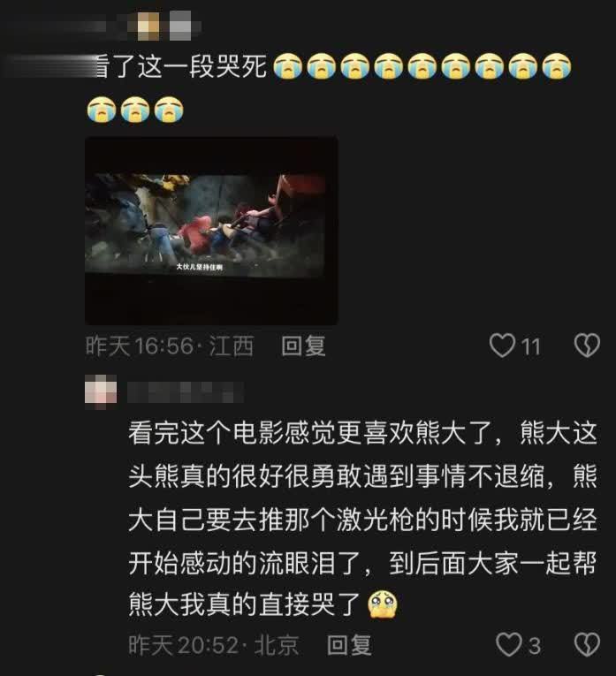This screenshot has height=676, width=616.
Task: Dislike the Beijing comment with broken heart
Action: coord(587,644)
